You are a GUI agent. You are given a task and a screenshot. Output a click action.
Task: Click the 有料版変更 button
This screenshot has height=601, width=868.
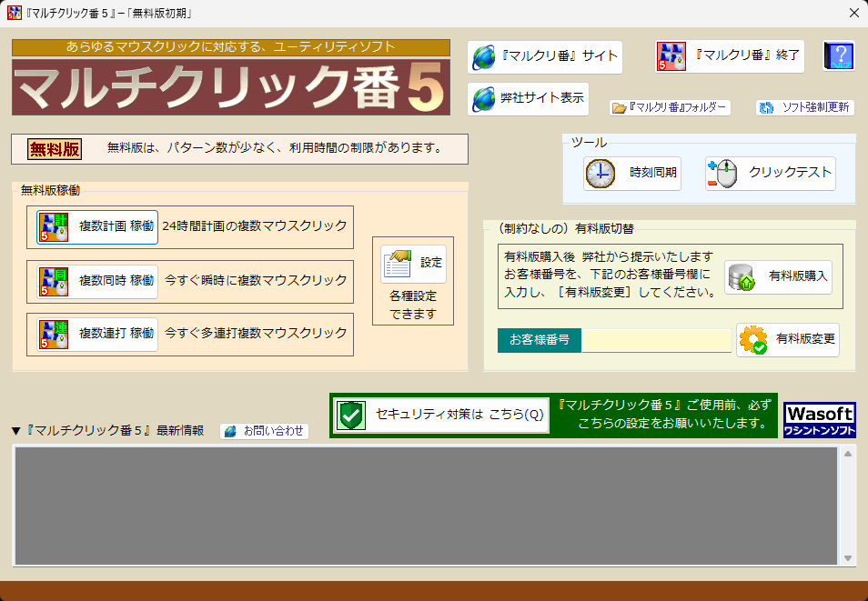click(x=788, y=340)
